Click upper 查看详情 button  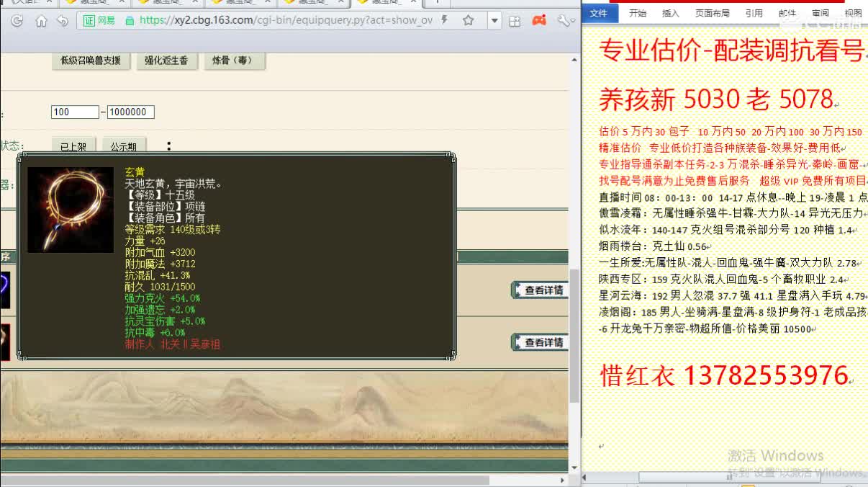(539, 290)
